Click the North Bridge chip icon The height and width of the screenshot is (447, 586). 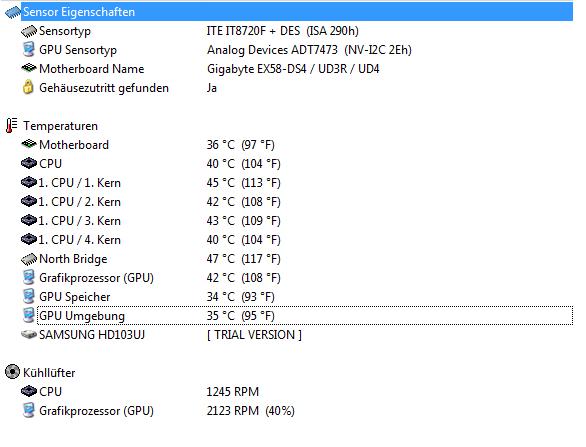[29, 259]
